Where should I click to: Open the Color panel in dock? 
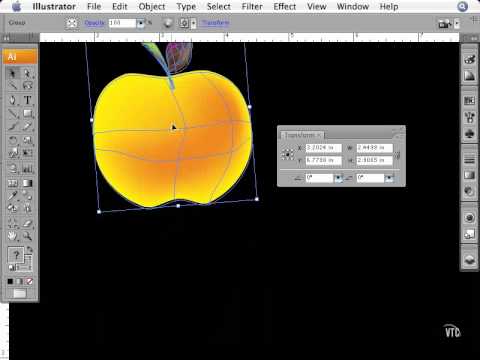[x=469, y=60]
